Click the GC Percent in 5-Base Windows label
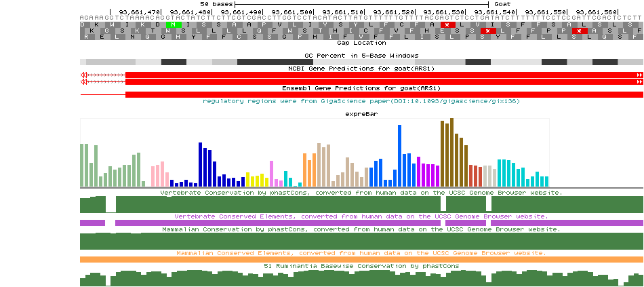 361,55
